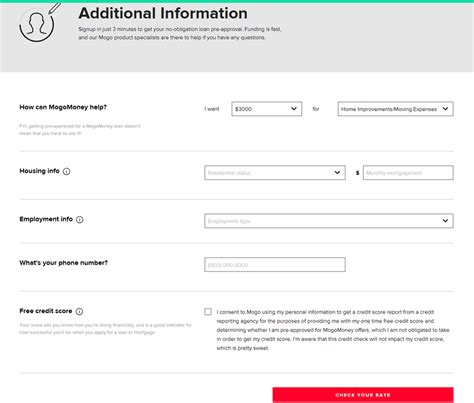Click the chevron arrow of loan purpose dropdown
Image resolution: width=474 pixels, height=403 pixels.
[445, 109]
